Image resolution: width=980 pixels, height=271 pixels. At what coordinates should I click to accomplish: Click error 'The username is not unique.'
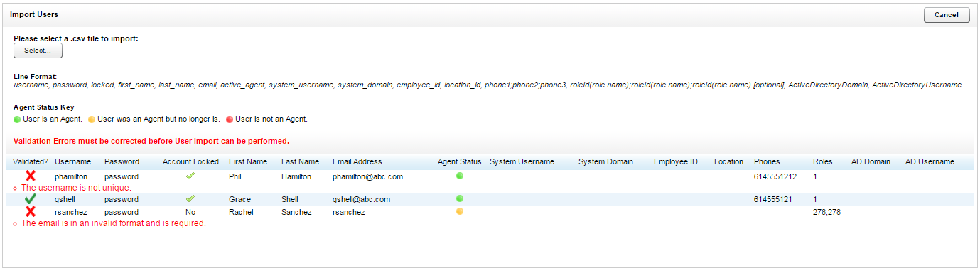click(76, 188)
